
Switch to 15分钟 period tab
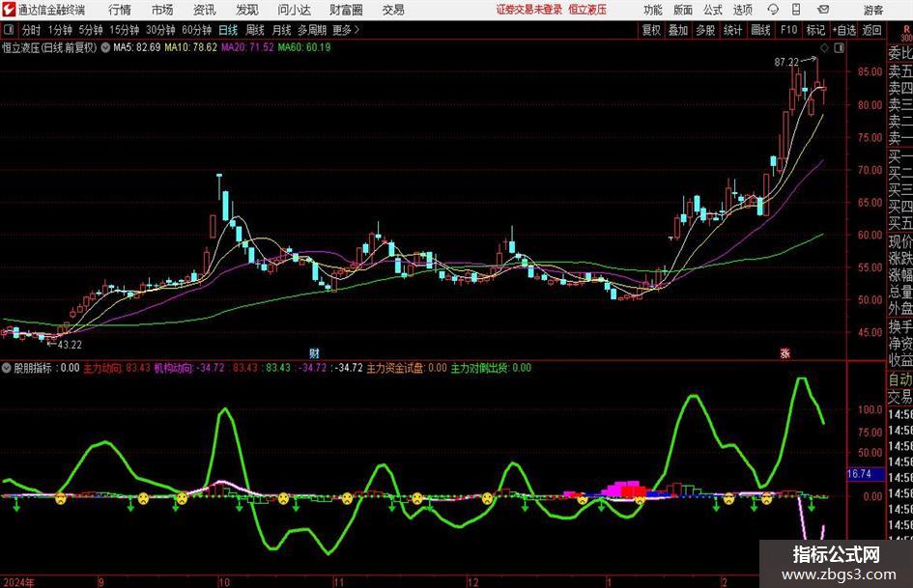coord(125,30)
